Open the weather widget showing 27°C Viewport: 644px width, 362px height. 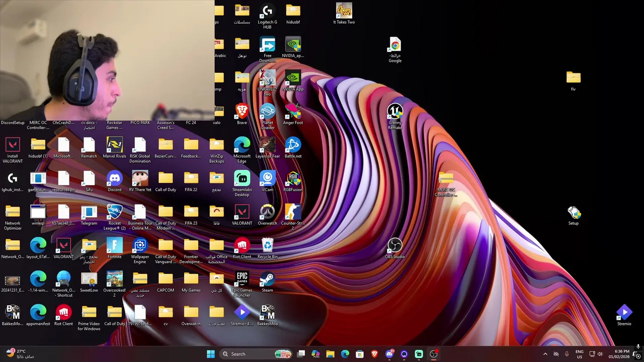click(x=20, y=354)
